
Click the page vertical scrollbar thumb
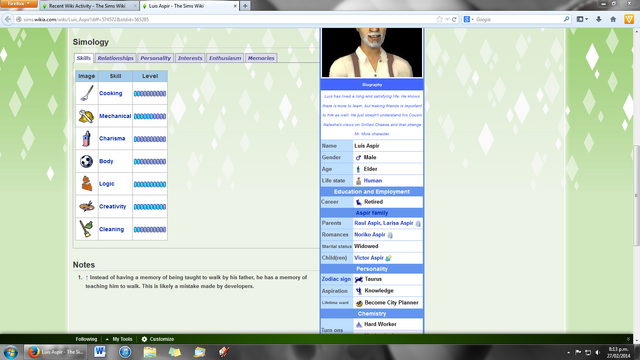[636, 195]
